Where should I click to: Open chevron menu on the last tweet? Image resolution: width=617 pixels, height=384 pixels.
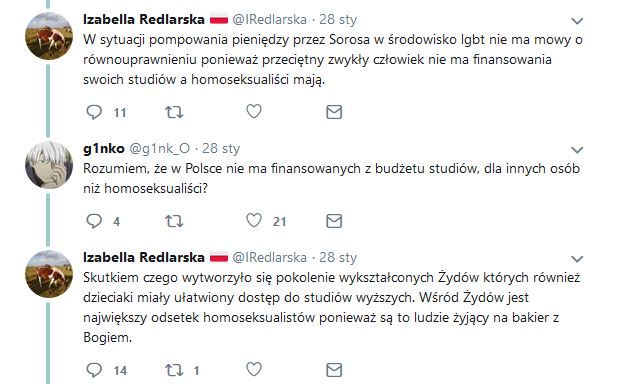coord(577,259)
